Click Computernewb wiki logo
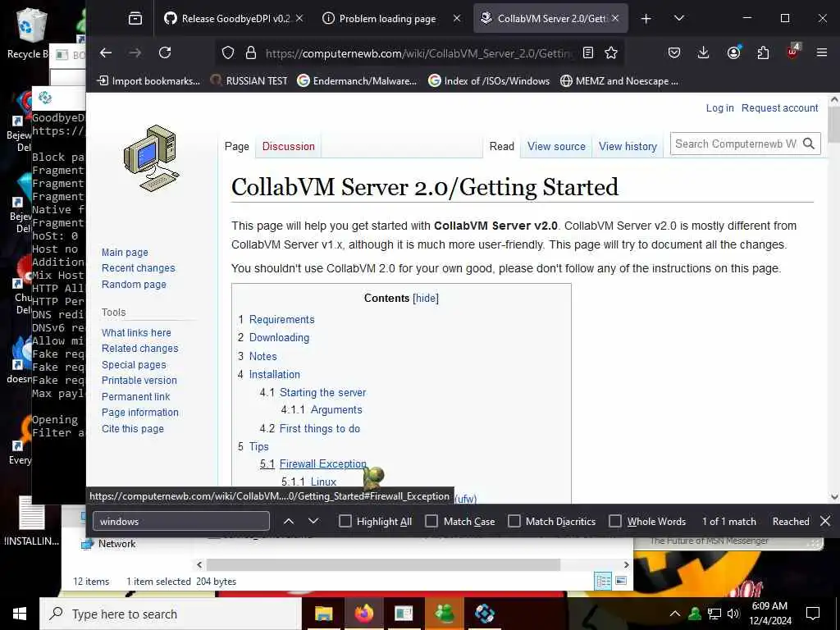Viewport: 840px width, 630px height. [x=152, y=158]
